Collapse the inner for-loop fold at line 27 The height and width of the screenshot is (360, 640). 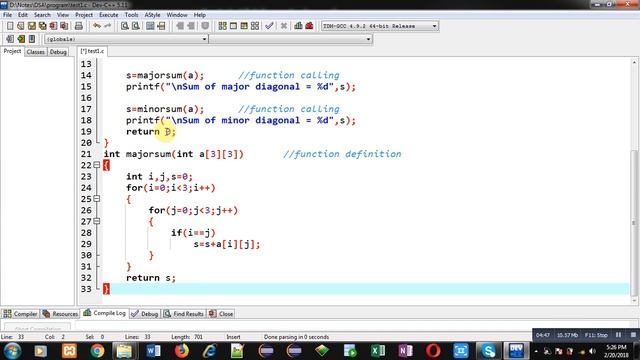tap(97, 221)
